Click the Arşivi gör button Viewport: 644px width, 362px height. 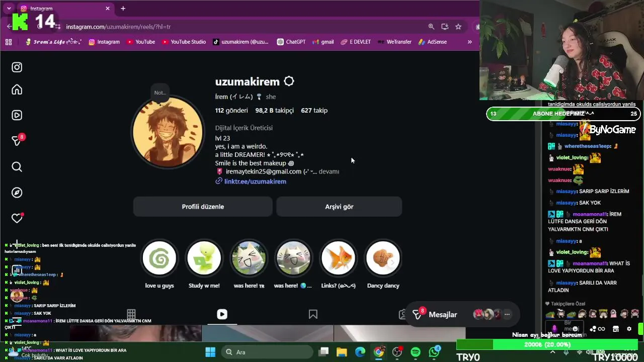(339, 207)
